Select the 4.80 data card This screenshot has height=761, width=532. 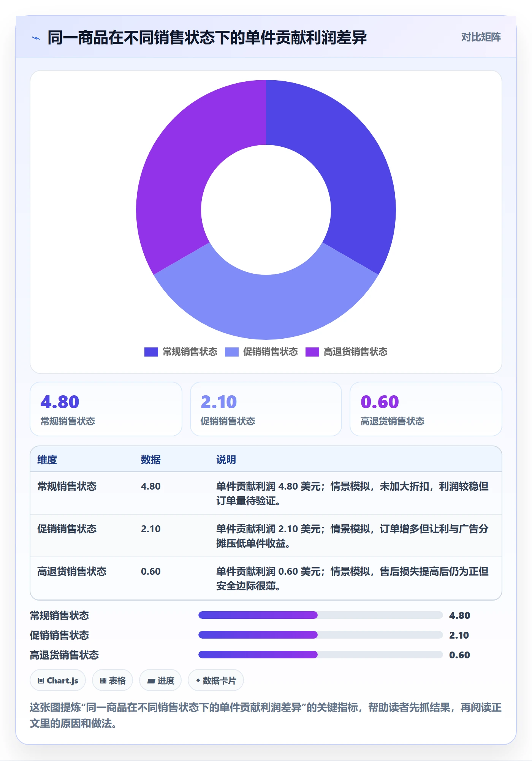point(106,409)
